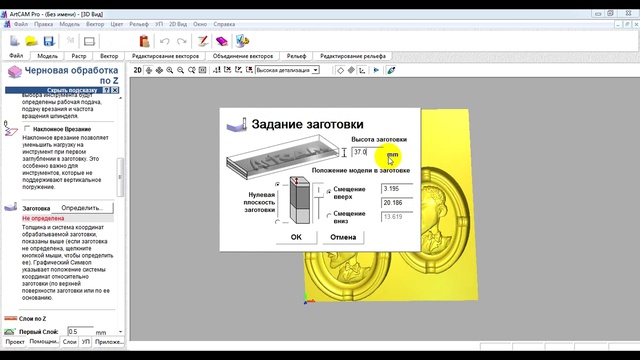Click the left panel vertical scrollbar
Viewport: 640px width, 360px height.
(120, 177)
